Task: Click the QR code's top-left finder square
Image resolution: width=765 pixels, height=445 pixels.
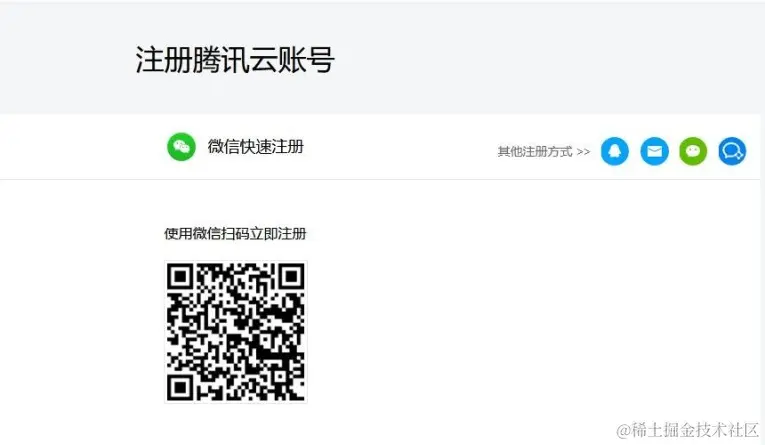Action: (181, 277)
